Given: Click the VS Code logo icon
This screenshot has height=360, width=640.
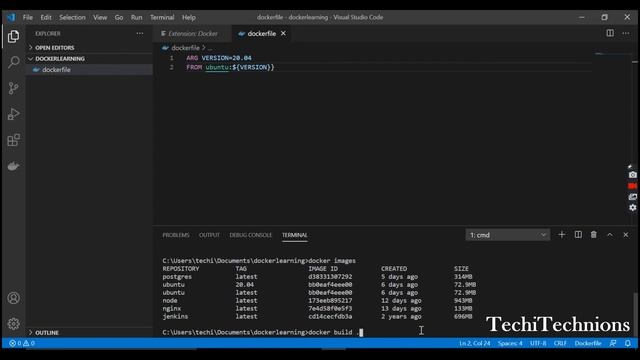Looking at the screenshot, I should (x=11, y=17).
